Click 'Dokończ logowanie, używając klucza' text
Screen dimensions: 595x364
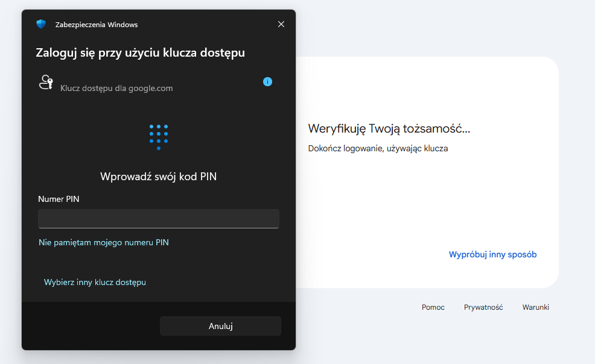(378, 148)
